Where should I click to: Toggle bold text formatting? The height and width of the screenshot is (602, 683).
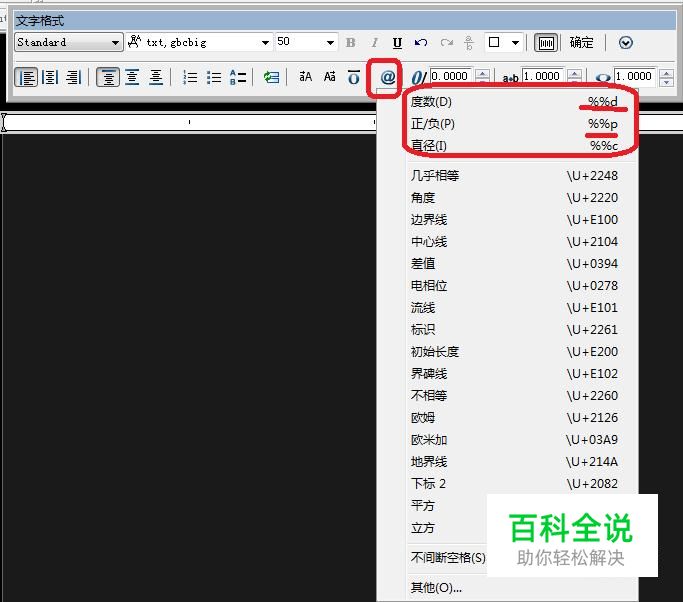351,43
